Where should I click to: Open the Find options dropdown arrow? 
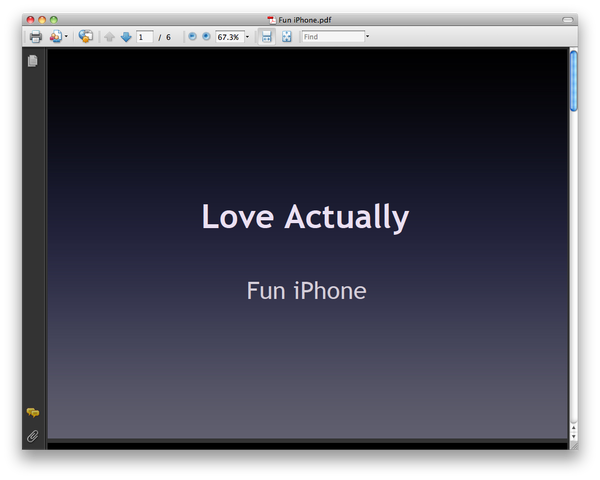click(367, 36)
